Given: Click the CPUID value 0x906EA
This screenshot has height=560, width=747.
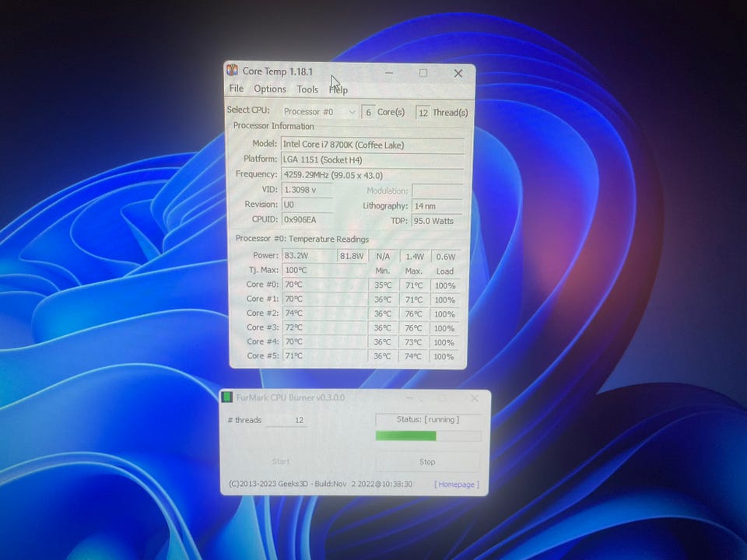Looking at the screenshot, I should click(x=307, y=219).
